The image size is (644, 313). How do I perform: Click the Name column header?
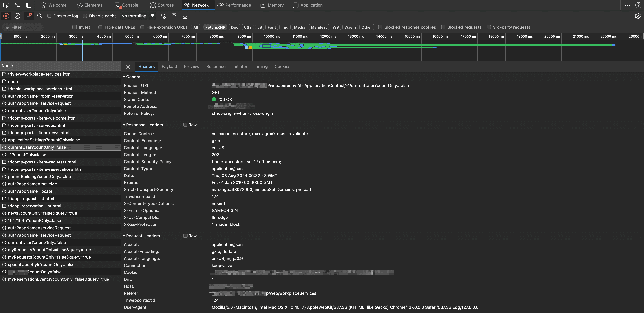click(x=60, y=66)
